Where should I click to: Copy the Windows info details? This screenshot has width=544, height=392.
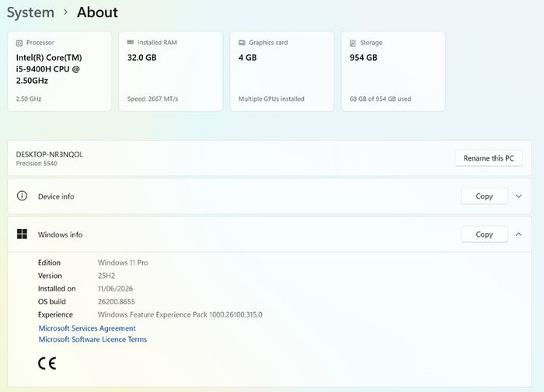[484, 234]
